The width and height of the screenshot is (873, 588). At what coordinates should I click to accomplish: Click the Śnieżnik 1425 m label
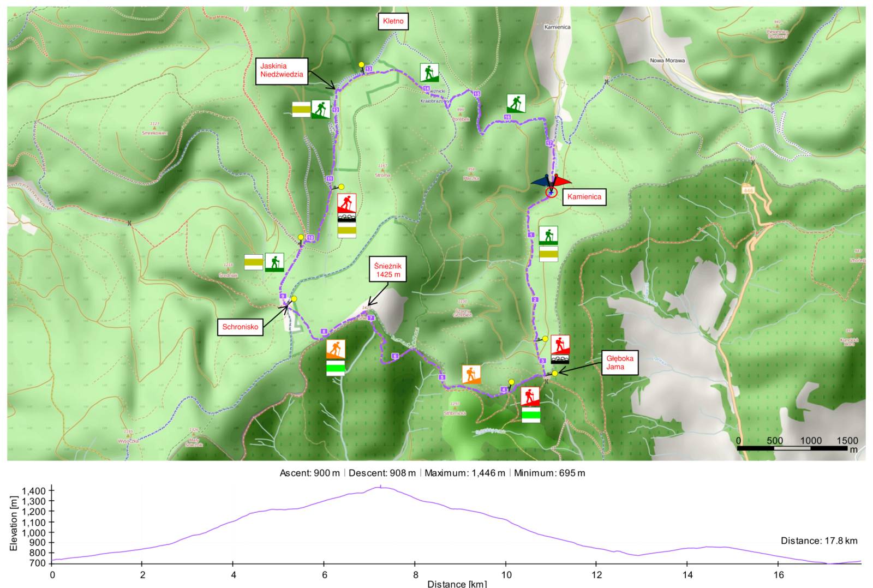[388, 270]
